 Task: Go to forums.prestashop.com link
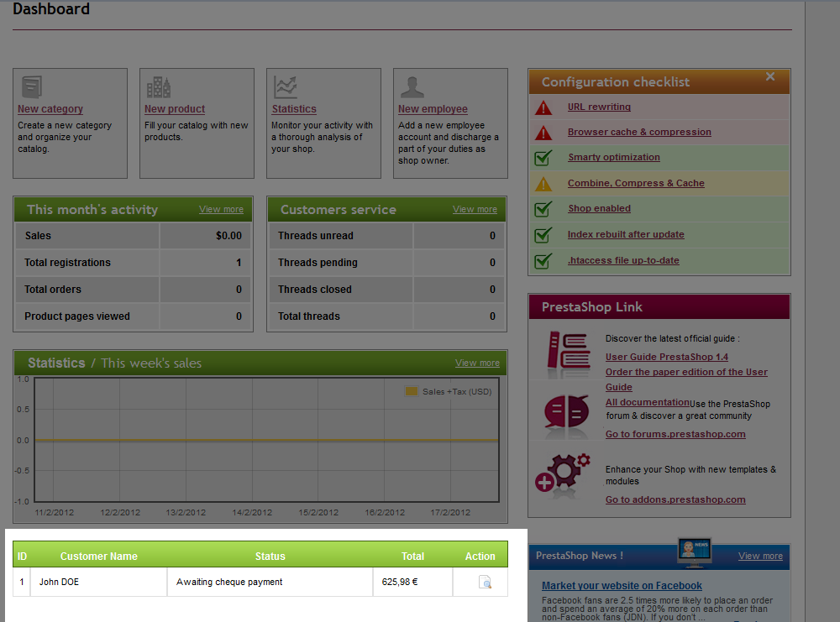pos(675,434)
